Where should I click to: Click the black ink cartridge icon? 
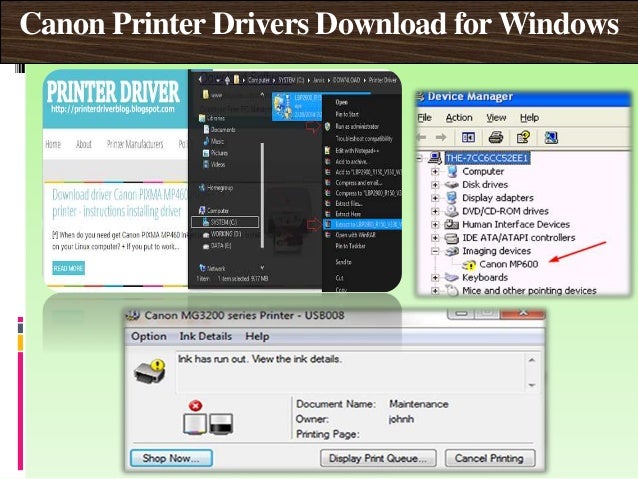(221, 424)
